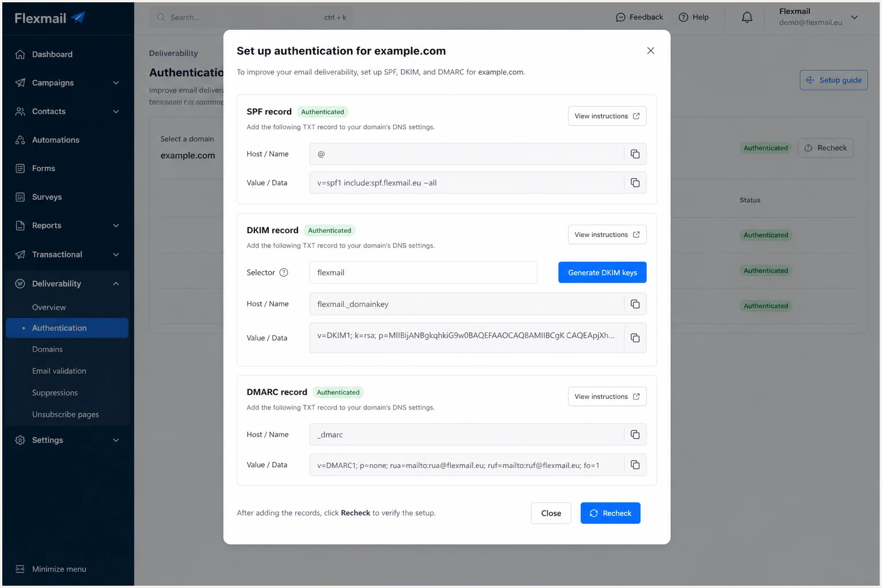Click the background page Recheck button
Screen dimensions: 882x588
(x=826, y=148)
